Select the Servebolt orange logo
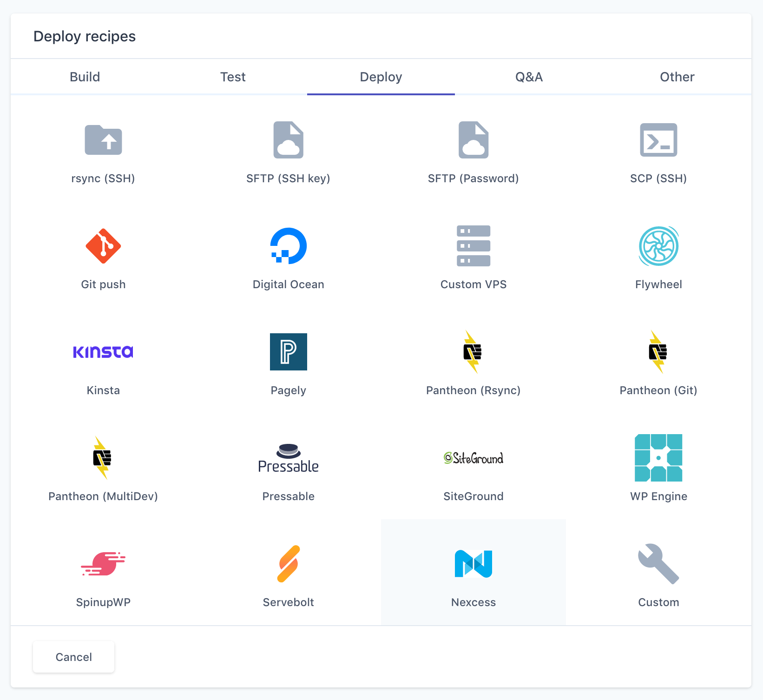 [288, 564]
